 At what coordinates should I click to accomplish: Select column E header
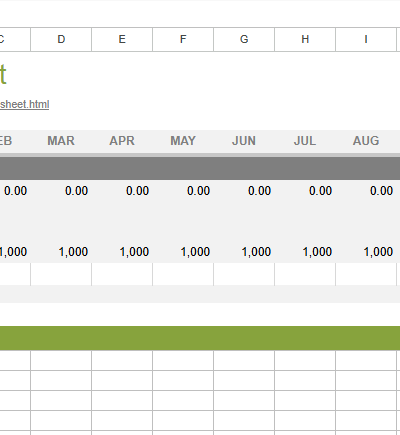[122, 39]
